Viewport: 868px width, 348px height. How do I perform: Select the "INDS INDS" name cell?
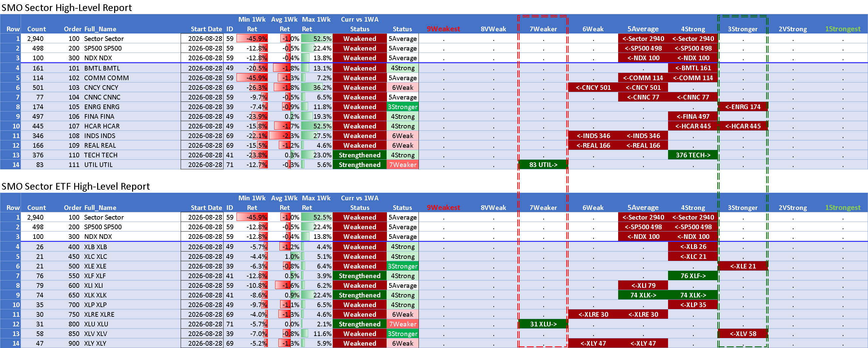(99, 136)
